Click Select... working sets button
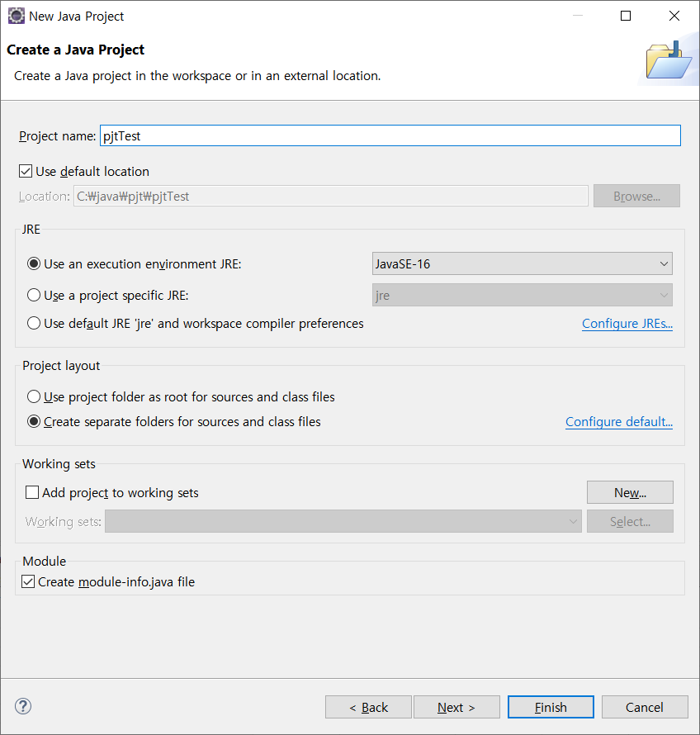Screen dimensions: 700x735 point(630,521)
